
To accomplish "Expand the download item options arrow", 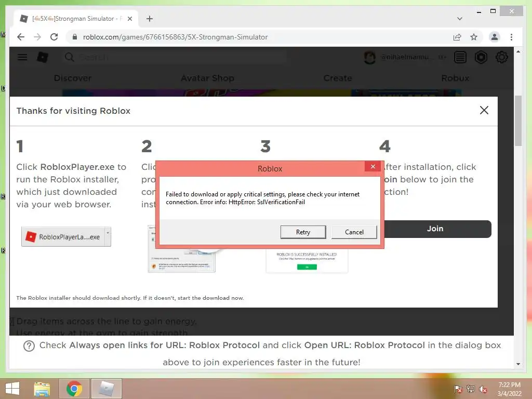I will pos(108,236).
